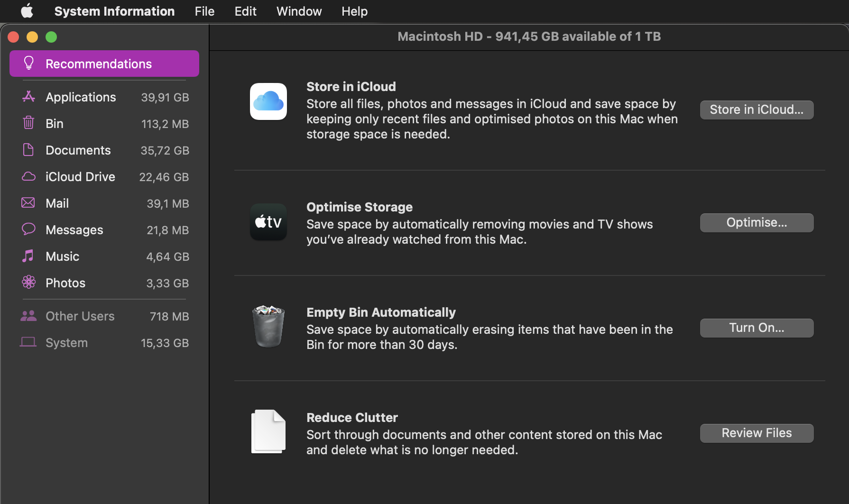Viewport: 849px width, 504px height.
Task: Open the Window menu
Action: coord(299,11)
